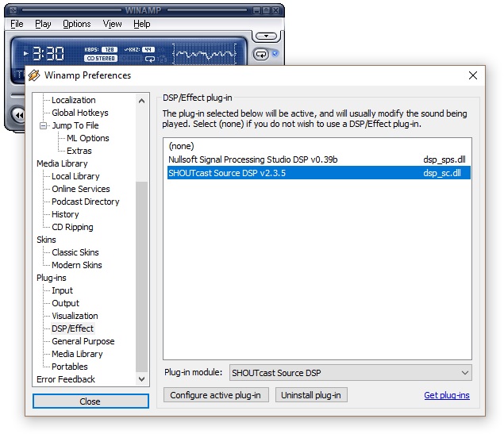This screenshot has width=504, height=434.
Task: Select SHOUTcast Source DSP v2.3.5 row
Action: tap(318, 173)
